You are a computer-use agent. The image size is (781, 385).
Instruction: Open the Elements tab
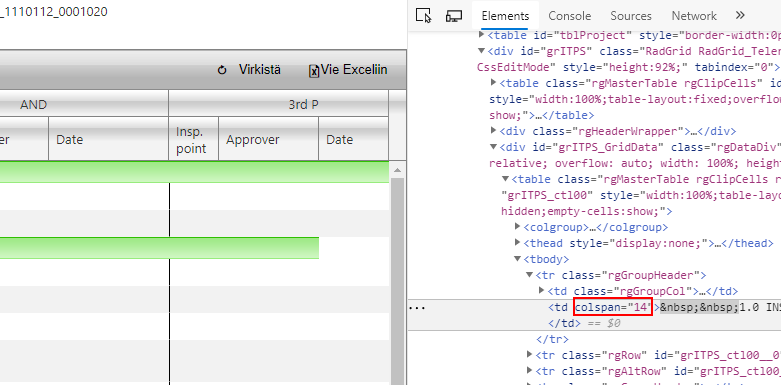(505, 16)
